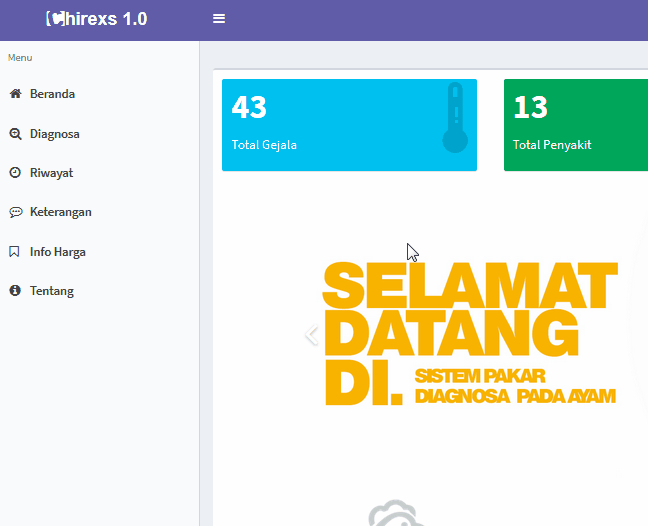
Task: Toggle the sidebar with the hamburger button
Action: point(219,19)
